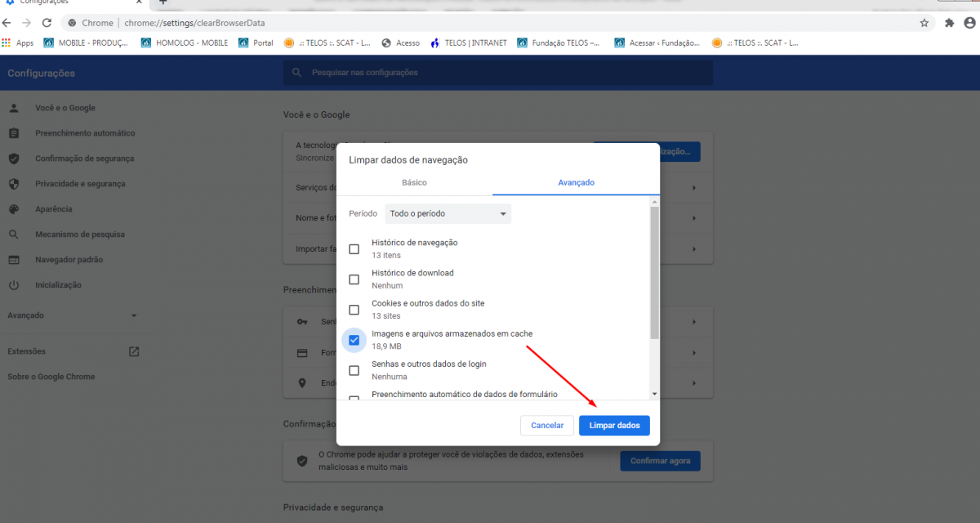980x523 pixels.
Task: Open the Fundação TELOS bookmark
Action: pyautogui.click(x=559, y=43)
